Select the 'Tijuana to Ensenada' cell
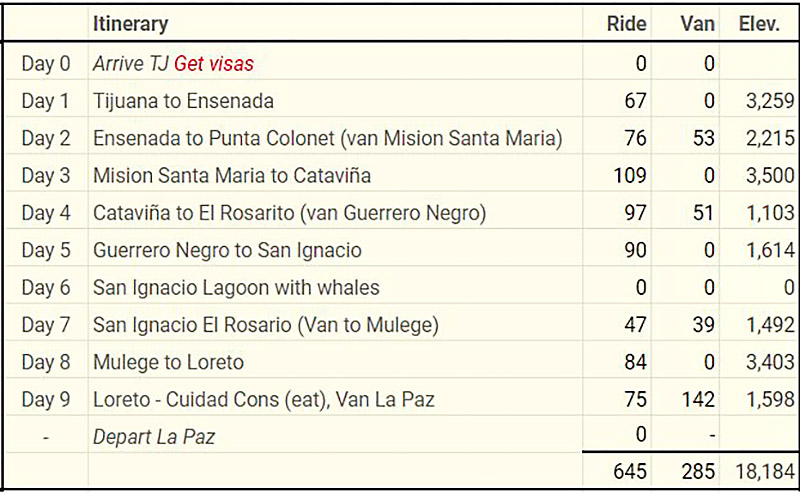The image size is (800, 493). tap(183, 101)
